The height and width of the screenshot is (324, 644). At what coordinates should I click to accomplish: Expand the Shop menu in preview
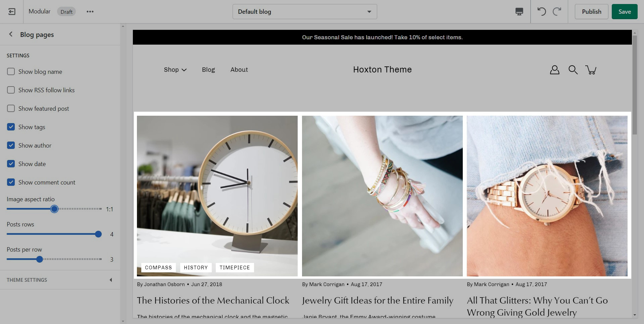click(x=175, y=70)
